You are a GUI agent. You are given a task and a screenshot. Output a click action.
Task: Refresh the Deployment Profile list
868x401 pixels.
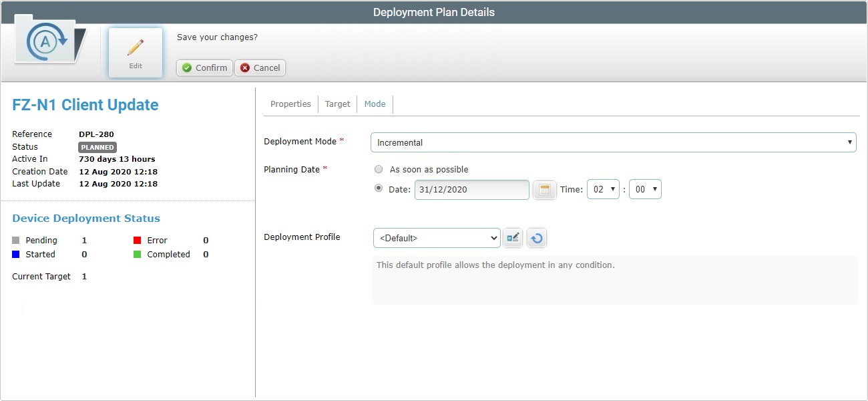[537, 237]
